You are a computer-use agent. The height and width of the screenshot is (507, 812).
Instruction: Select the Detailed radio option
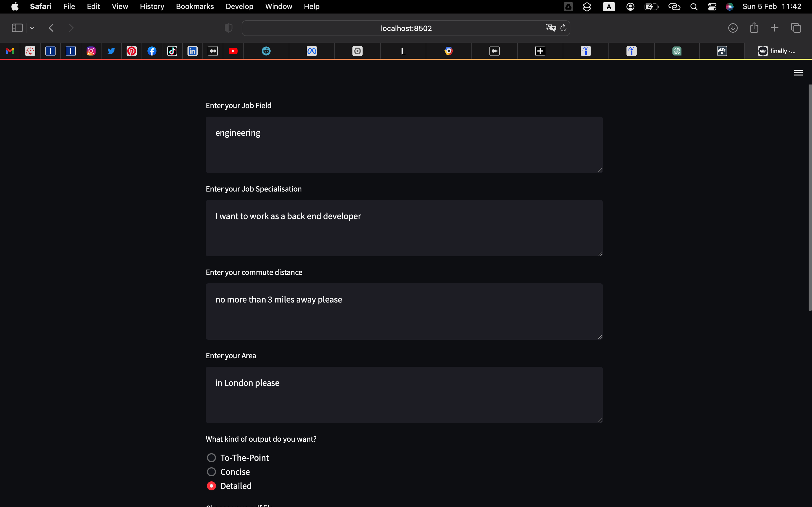point(211,486)
